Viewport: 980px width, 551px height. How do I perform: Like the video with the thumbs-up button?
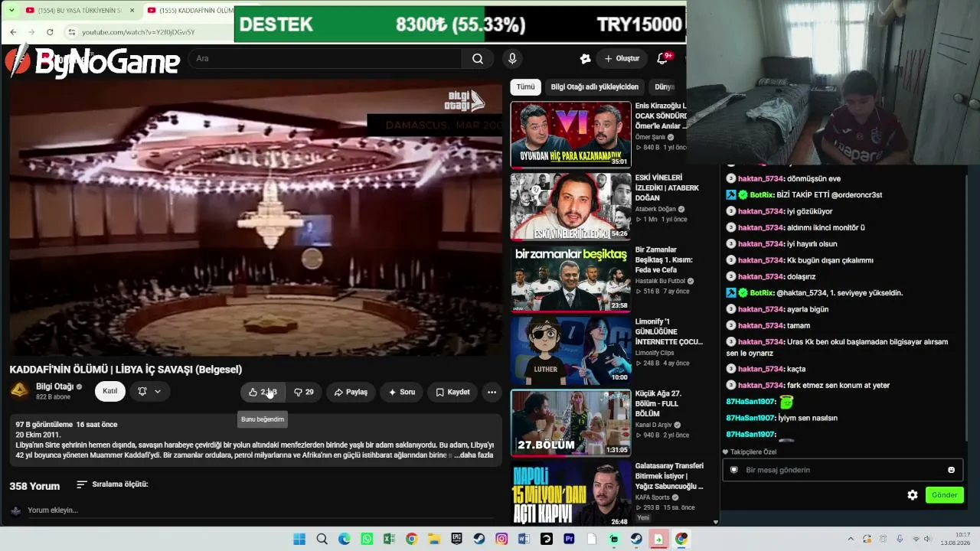tap(263, 392)
